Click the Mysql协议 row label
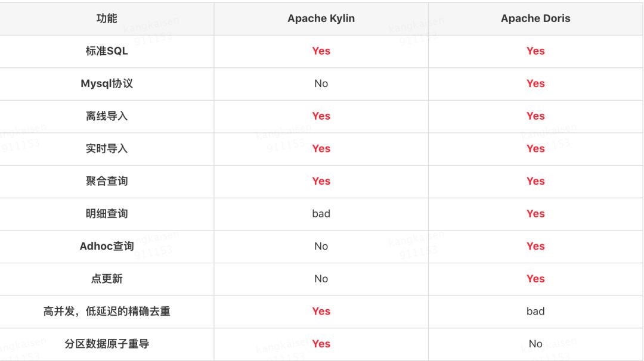This screenshot has width=644, height=361. [x=107, y=83]
